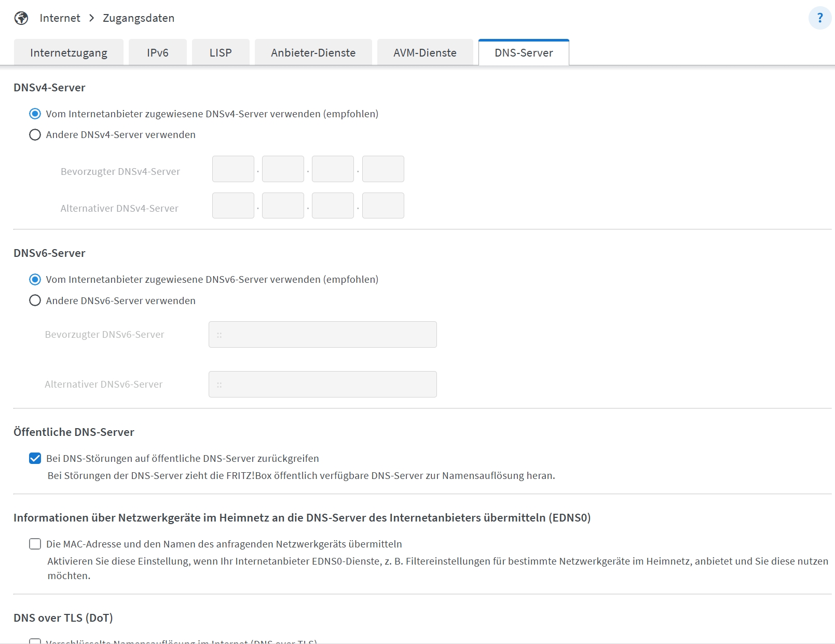Switch to the AVM-Dienste tab
This screenshot has width=835, height=644.
click(x=425, y=52)
